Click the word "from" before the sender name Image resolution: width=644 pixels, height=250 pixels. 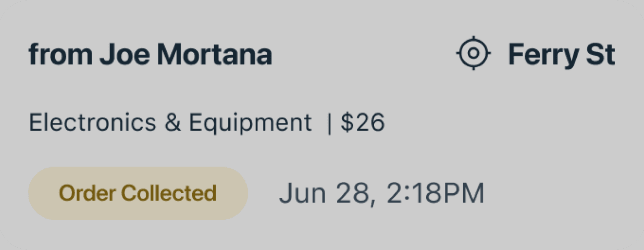(x=60, y=54)
